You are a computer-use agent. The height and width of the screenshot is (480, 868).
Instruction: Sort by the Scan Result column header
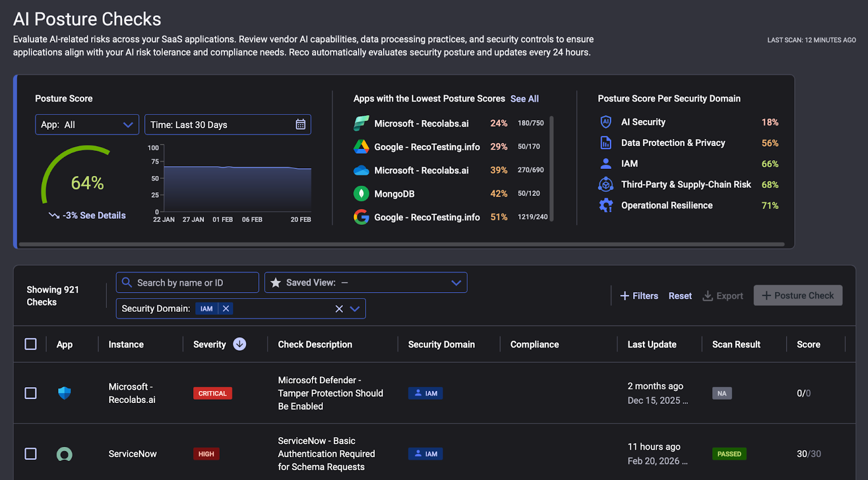coord(736,344)
